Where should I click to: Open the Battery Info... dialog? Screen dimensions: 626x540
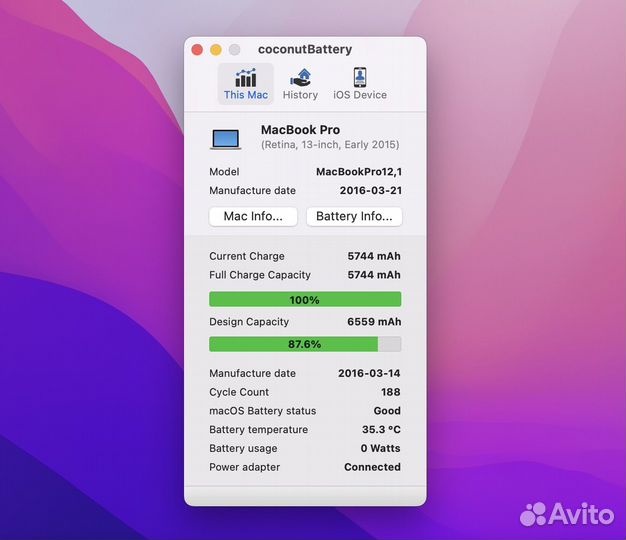354,216
